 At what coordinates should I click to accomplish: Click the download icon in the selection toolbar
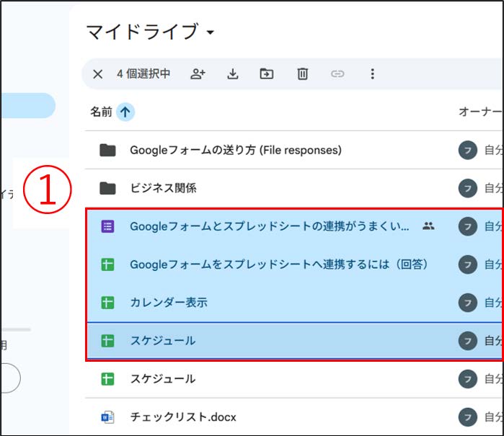[x=233, y=74]
